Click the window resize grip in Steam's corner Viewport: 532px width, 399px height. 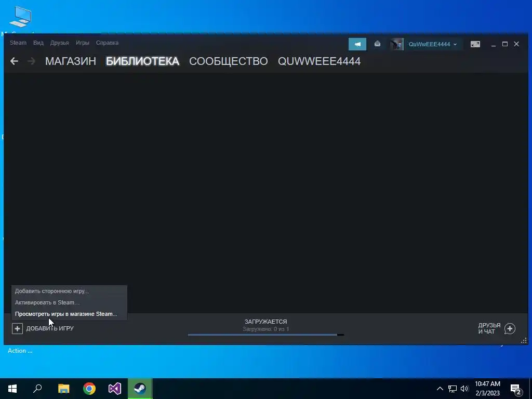coord(524,341)
